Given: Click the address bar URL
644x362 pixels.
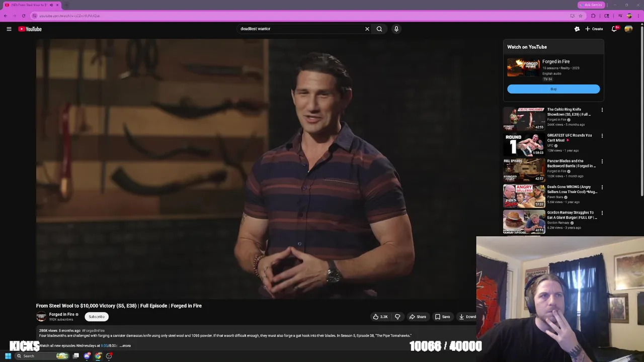Looking at the screenshot, I should (69, 16).
